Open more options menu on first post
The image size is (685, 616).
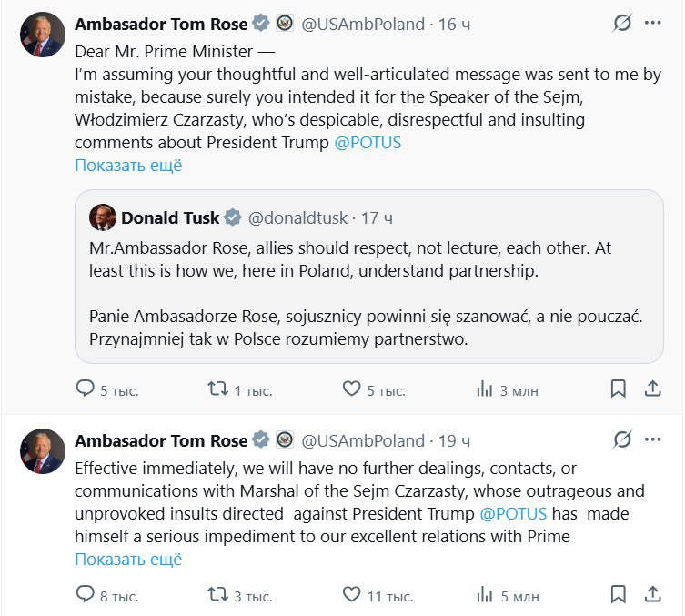pos(653,24)
